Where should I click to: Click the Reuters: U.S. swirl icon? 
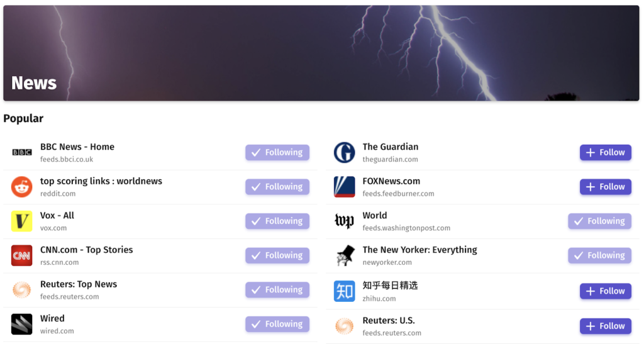click(x=344, y=326)
